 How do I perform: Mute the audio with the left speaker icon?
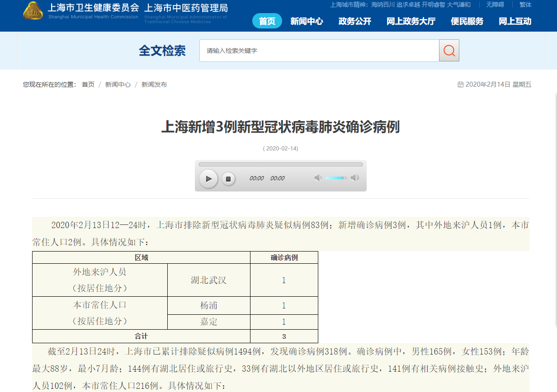318,178
